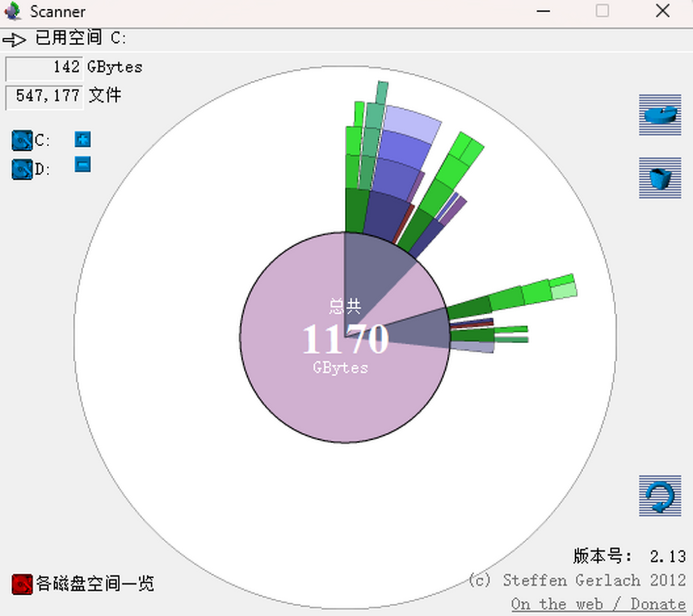Open the On the web / Donate link

click(x=598, y=604)
